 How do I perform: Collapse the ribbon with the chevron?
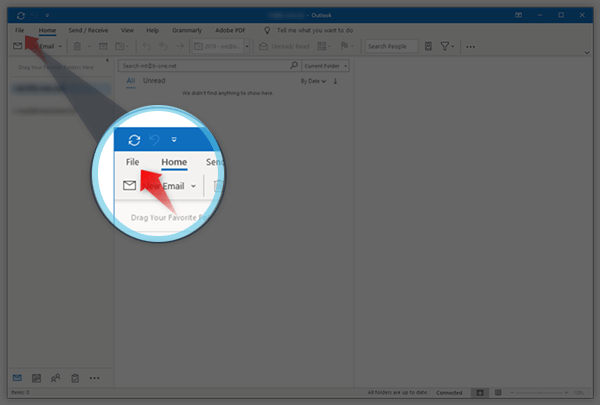(587, 53)
